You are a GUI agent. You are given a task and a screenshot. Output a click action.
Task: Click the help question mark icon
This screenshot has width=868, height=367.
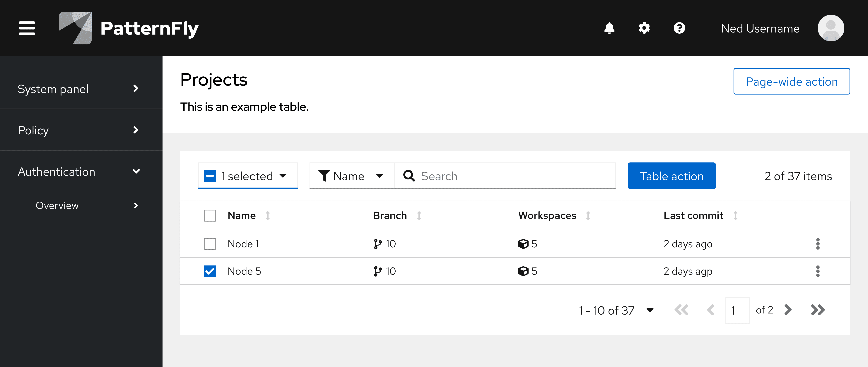pos(680,28)
